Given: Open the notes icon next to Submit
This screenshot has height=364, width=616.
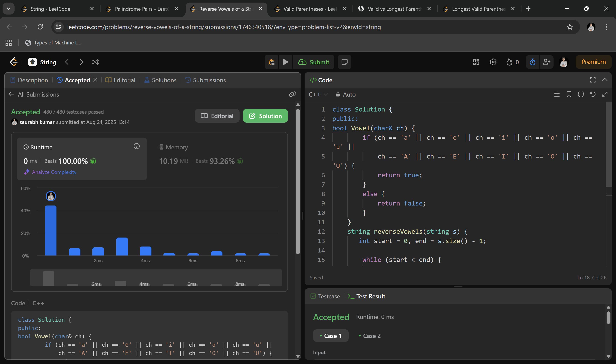Looking at the screenshot, I should point(344,62).
